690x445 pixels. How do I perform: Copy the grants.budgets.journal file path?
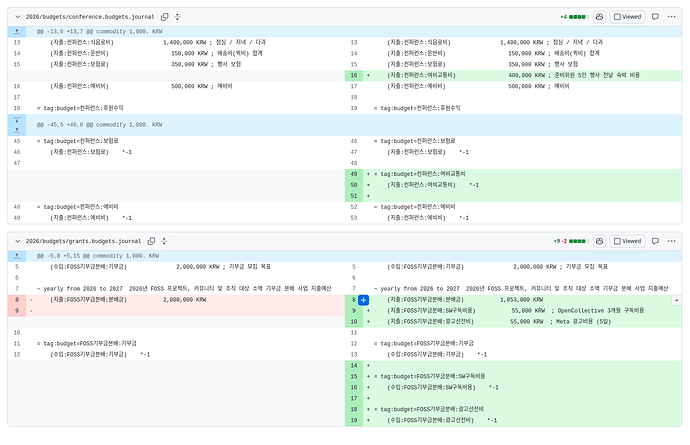(151, 241)
